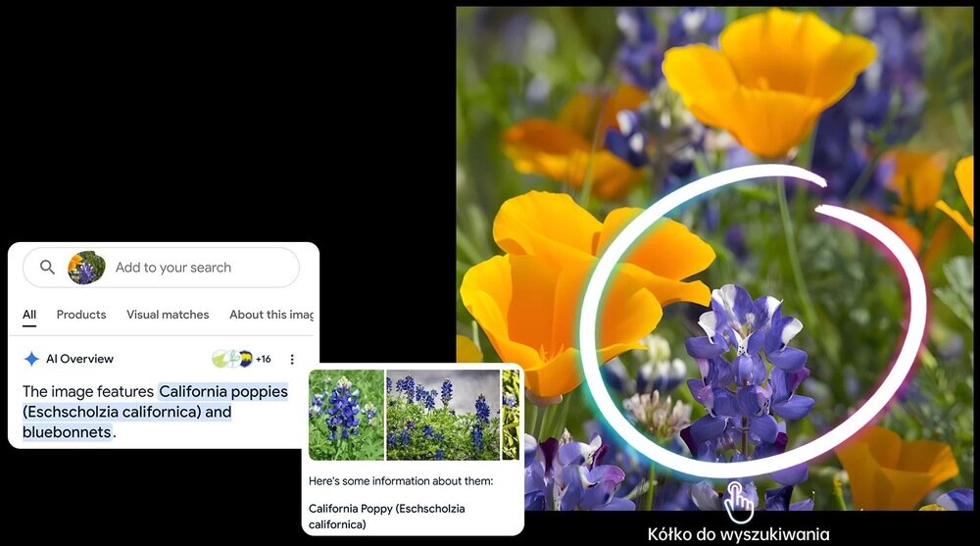Open the first single bluebonnet thumbnail
Screen dimensions: 980x546
coord(346,415)
